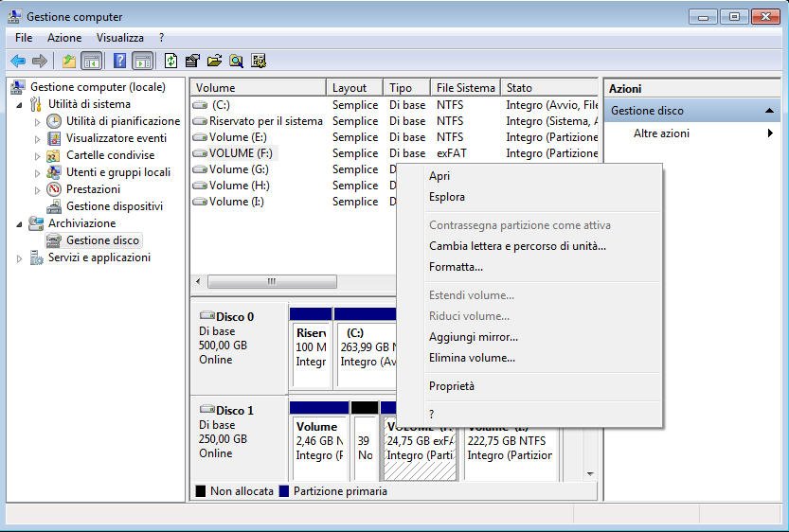Sort by the Layout column header

[x=355, y=87]
